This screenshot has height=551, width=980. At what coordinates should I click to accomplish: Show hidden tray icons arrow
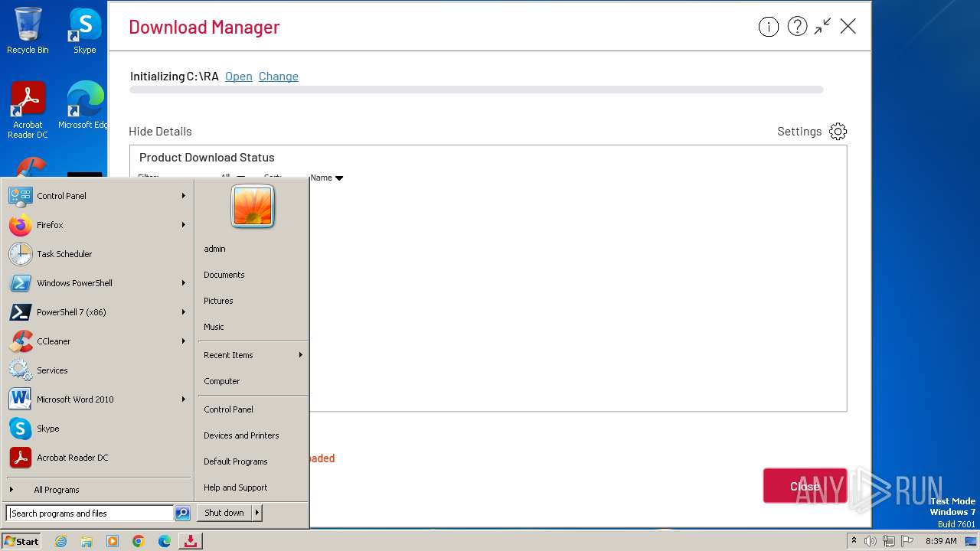click(854, 541)
